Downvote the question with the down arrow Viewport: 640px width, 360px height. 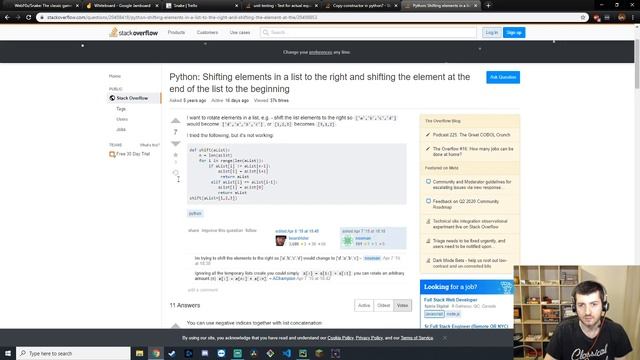click(176, 144)
